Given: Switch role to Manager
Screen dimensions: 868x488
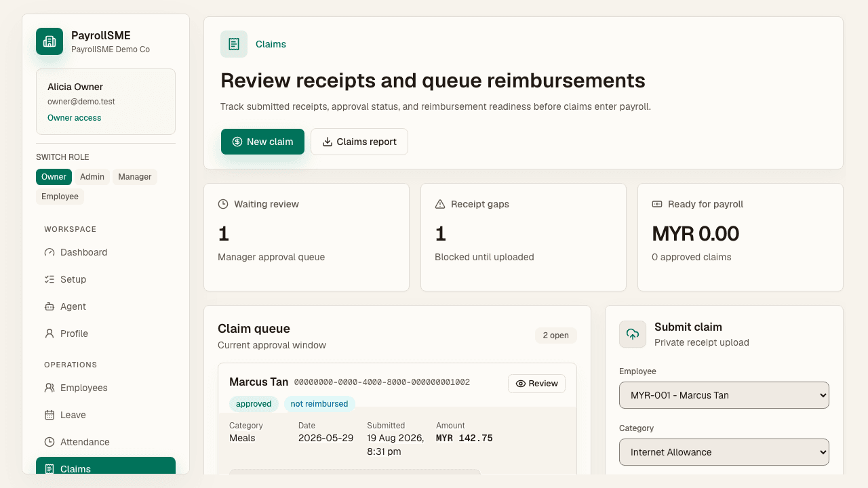Looking at the screenshot, I should 135,177.
